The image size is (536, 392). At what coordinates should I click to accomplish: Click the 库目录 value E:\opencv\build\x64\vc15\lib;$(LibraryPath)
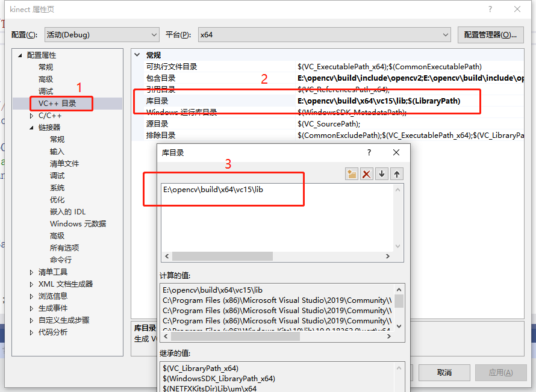[379, 101]
